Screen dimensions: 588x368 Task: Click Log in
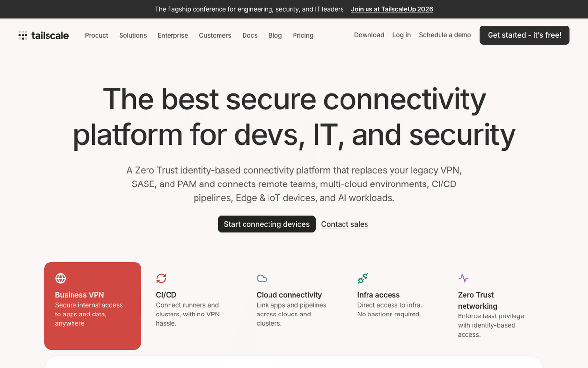coord(401,35)
